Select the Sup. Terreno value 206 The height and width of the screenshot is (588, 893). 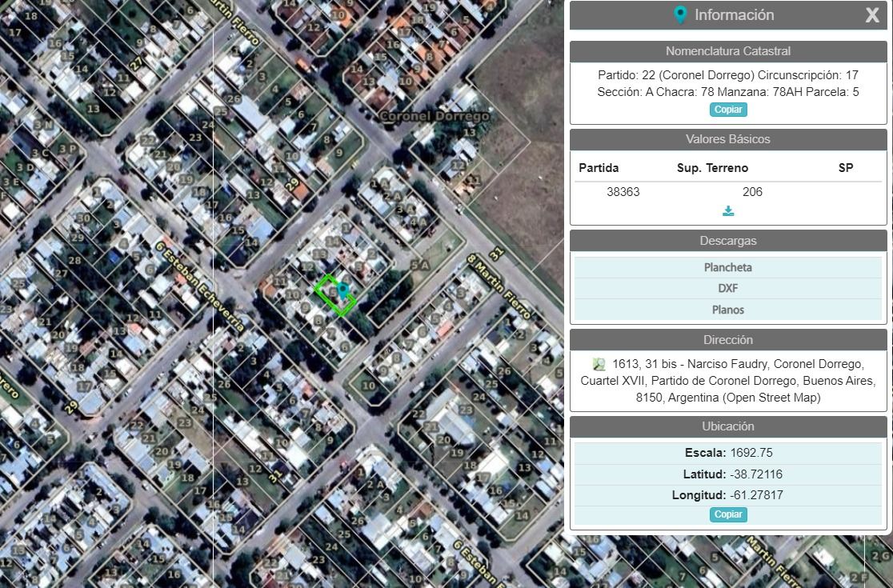click(752, 192)
